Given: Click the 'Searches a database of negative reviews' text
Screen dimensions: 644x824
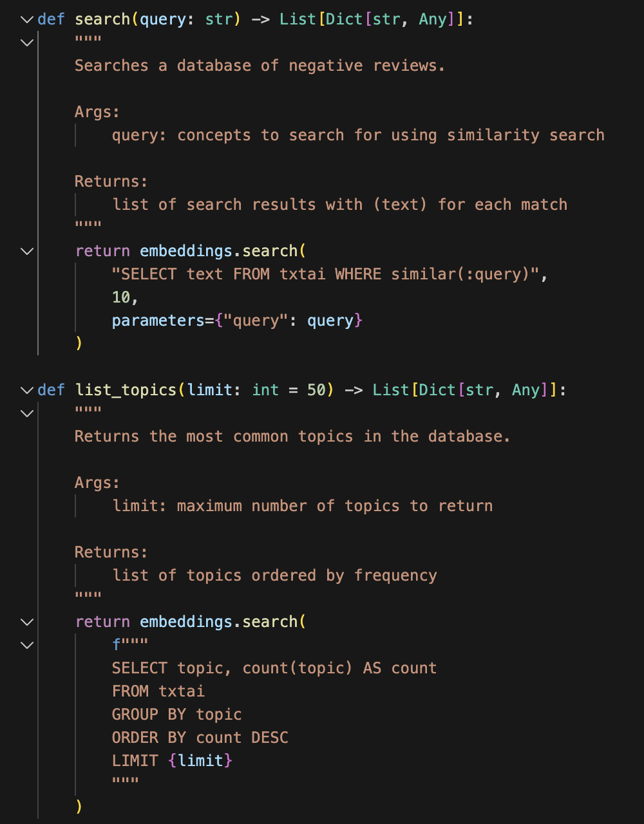Looking at the screenshot, I should [260, 66].
